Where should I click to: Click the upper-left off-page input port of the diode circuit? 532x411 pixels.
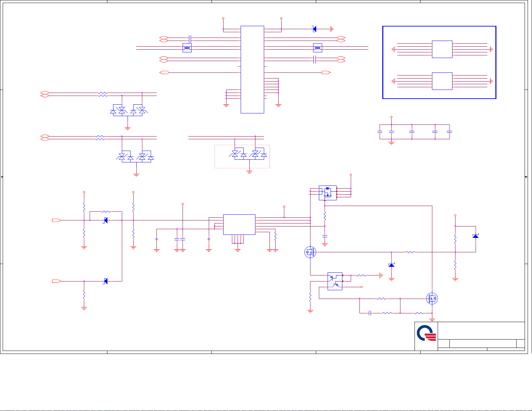[56, 220]
